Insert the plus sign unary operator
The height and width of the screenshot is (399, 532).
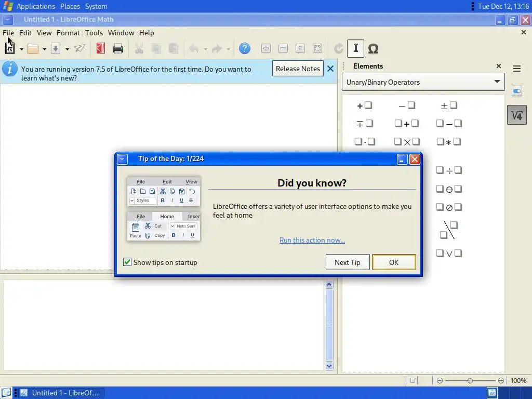365,105
